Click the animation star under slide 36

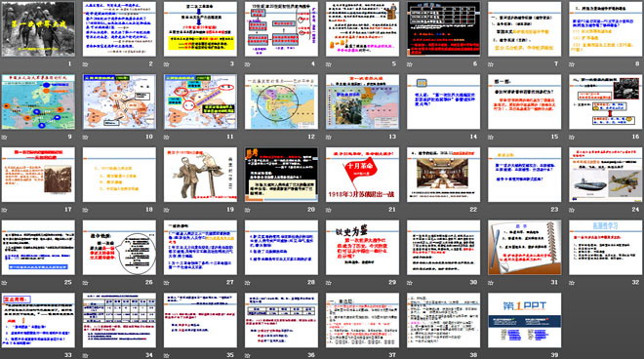[248, 355]
